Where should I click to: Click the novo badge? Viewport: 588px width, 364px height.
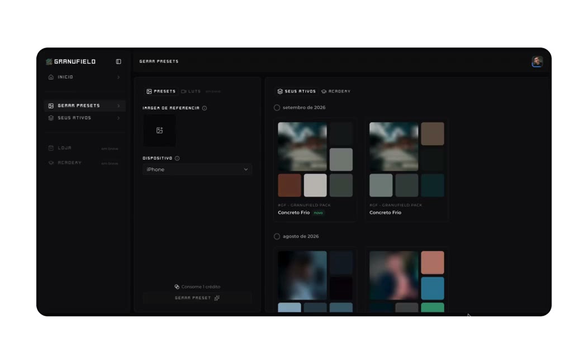pos(318,213)
